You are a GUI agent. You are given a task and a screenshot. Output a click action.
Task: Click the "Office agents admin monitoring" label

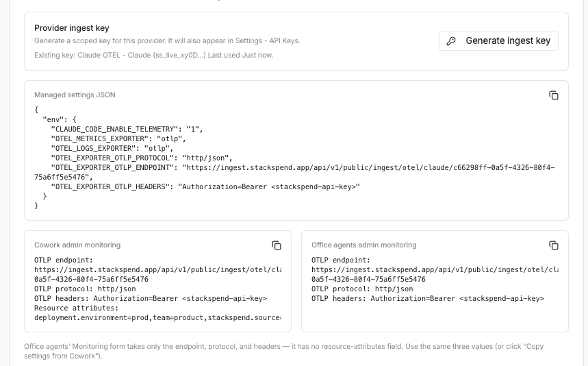coord(363,245)
